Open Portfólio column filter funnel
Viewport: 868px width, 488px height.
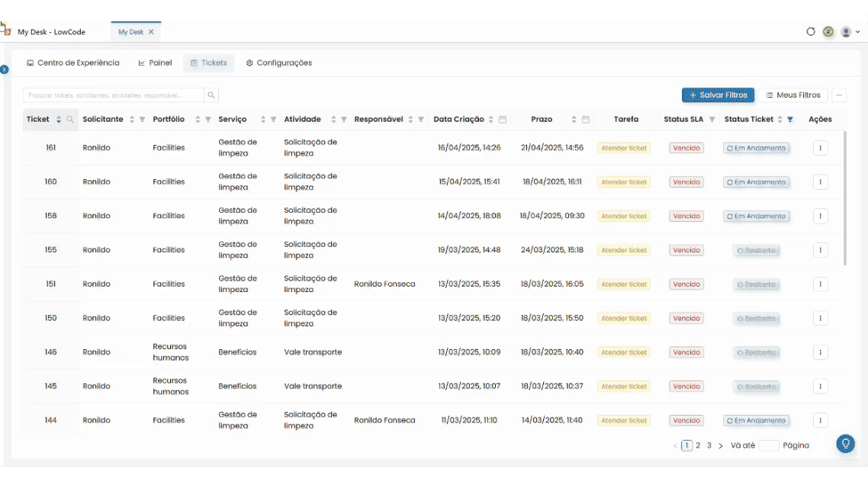coord(208,120)
